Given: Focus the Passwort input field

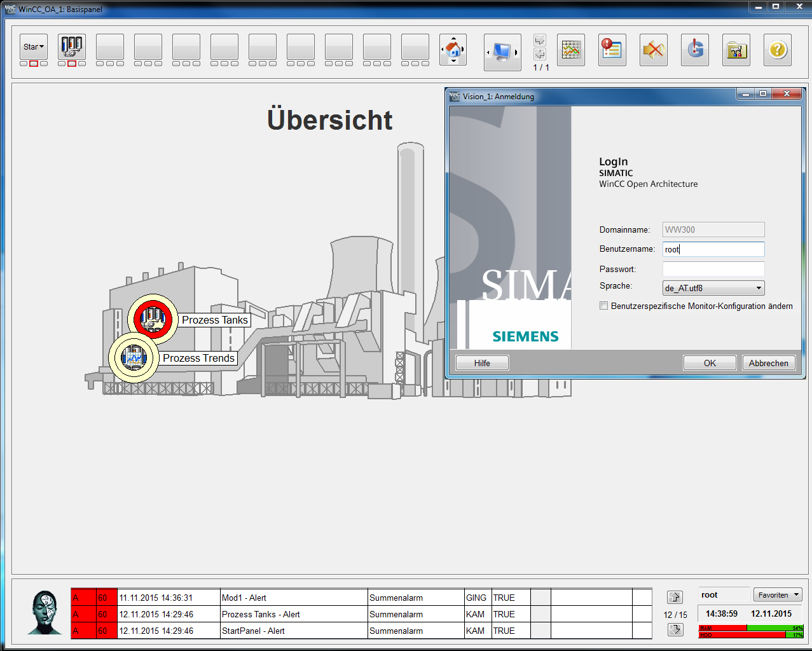Looking at the screenshot, I should pyautogui.click(x=713, y=269).
